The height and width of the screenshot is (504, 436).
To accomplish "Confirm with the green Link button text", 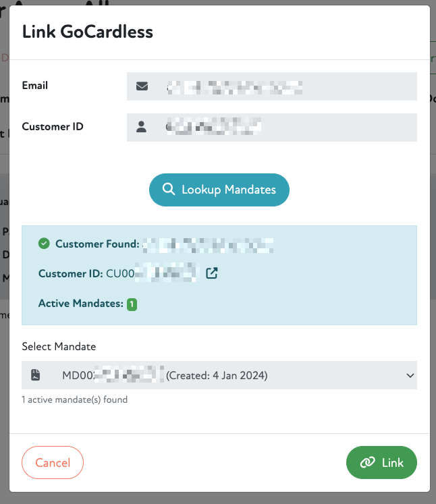I will pyautogui.click(x=392, y=462).
